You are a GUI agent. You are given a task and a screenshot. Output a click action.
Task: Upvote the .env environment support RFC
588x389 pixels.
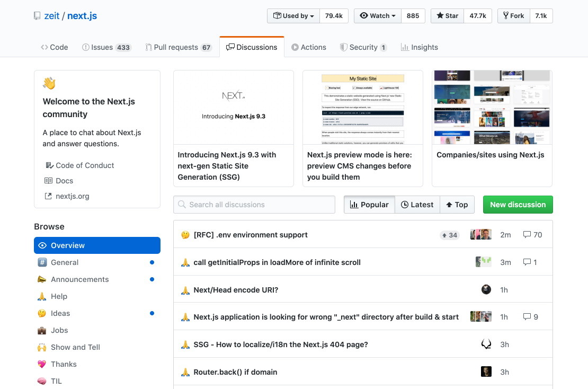click(x=449, y=235)
